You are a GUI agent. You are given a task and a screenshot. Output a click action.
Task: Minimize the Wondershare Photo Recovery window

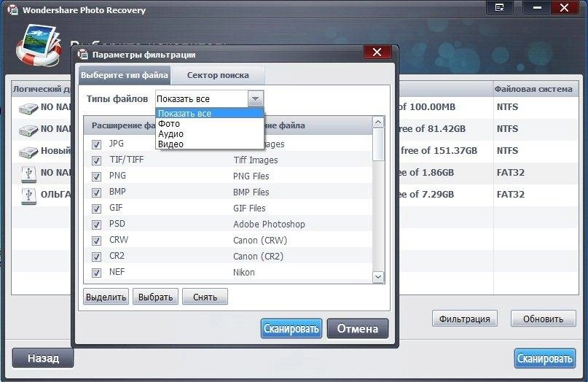[537, 8]
